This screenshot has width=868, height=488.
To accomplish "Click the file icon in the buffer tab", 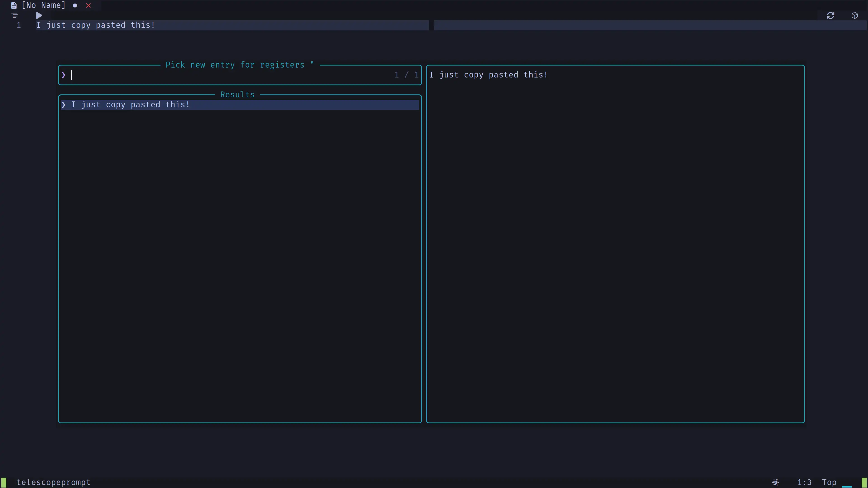I will pos(14,5).
